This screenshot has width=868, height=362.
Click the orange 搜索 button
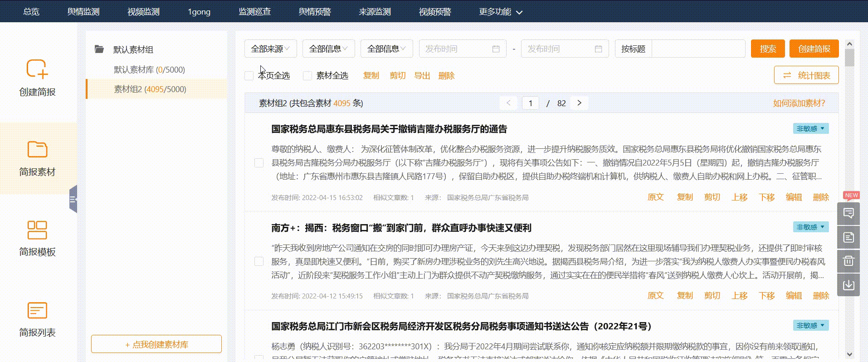pyautogui.click(x=768, y=49)
